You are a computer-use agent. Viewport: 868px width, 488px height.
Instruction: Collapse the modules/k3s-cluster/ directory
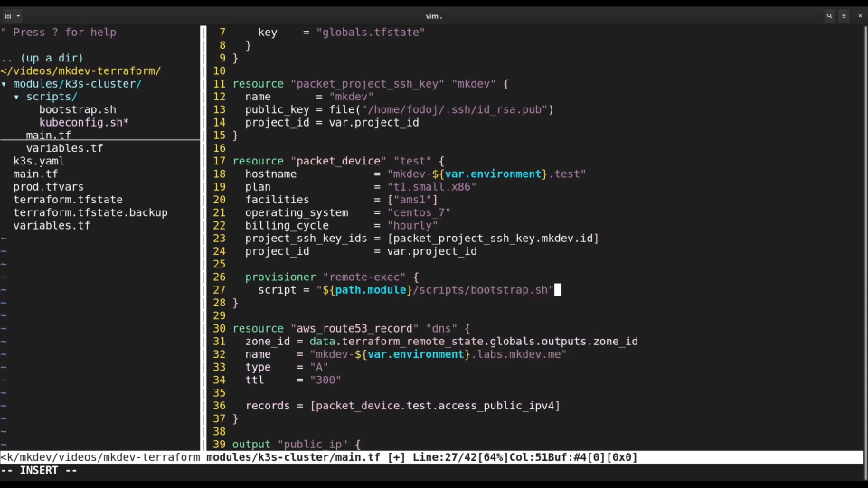point(5,84)
